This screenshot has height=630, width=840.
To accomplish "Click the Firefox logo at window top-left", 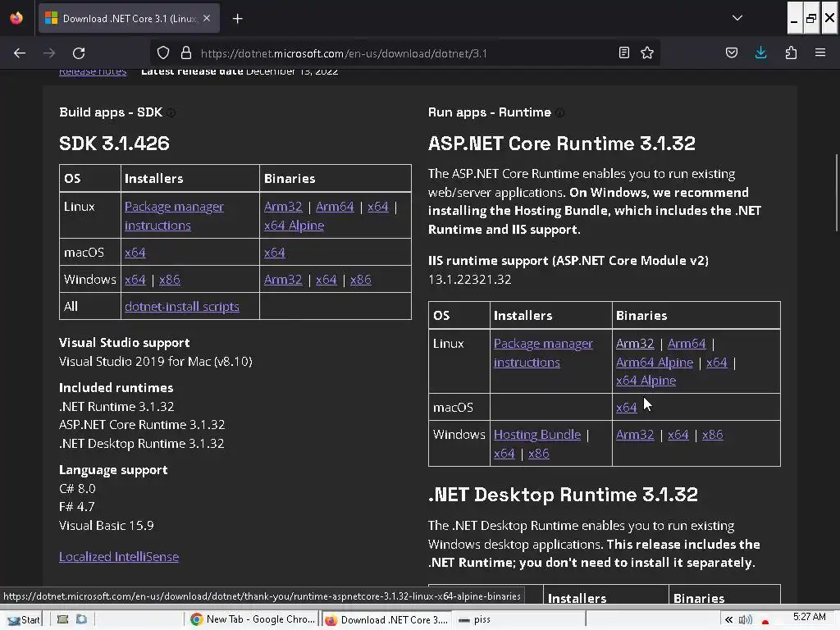I will coord(16,18).
